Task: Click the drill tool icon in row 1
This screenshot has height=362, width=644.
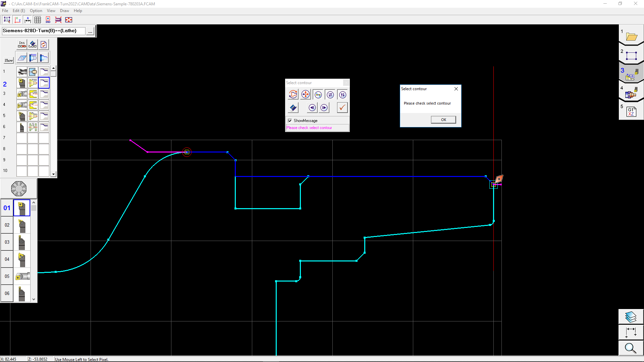Action: (x=22, y=72)
